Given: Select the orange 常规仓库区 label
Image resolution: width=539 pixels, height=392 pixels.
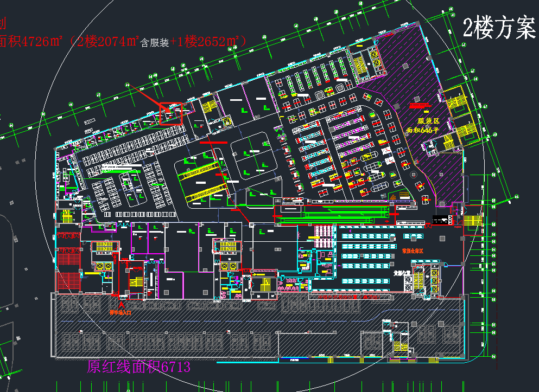Looking at the screenshot, I should (412, 252).
